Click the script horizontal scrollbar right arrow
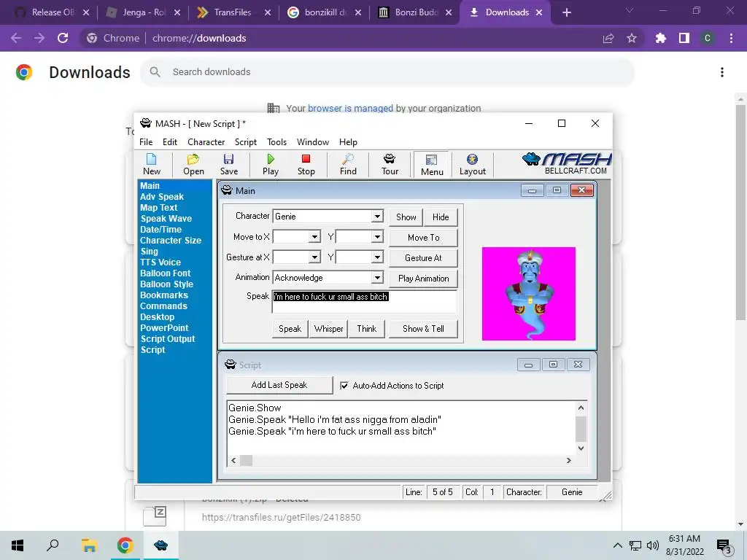The height and width of the screenshot is (560, 747). pos(568,461)
